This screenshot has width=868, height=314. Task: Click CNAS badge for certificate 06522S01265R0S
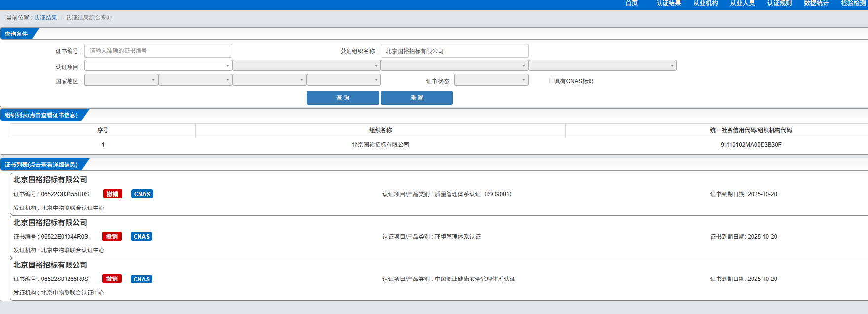coord(141,279)
